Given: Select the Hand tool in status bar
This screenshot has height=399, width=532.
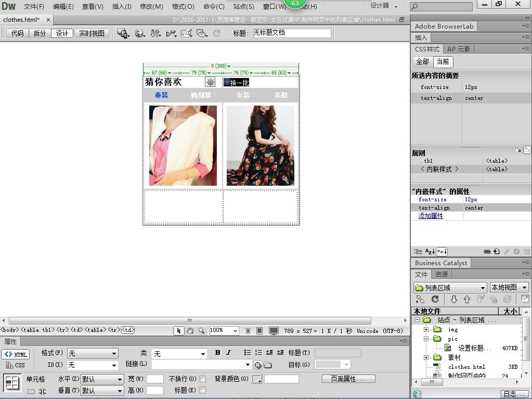Looking at the screenshot, I should (x=190, y=331).
